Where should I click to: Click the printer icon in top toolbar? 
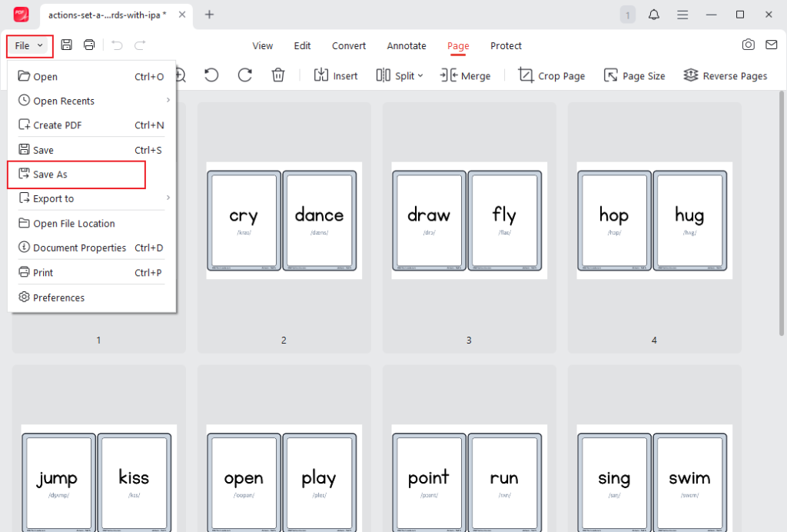[89, 45]
